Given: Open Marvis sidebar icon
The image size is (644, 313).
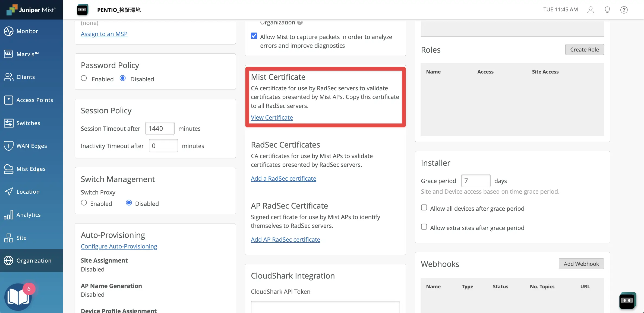Looking at the screenshot, I should (x=8, y=54).
